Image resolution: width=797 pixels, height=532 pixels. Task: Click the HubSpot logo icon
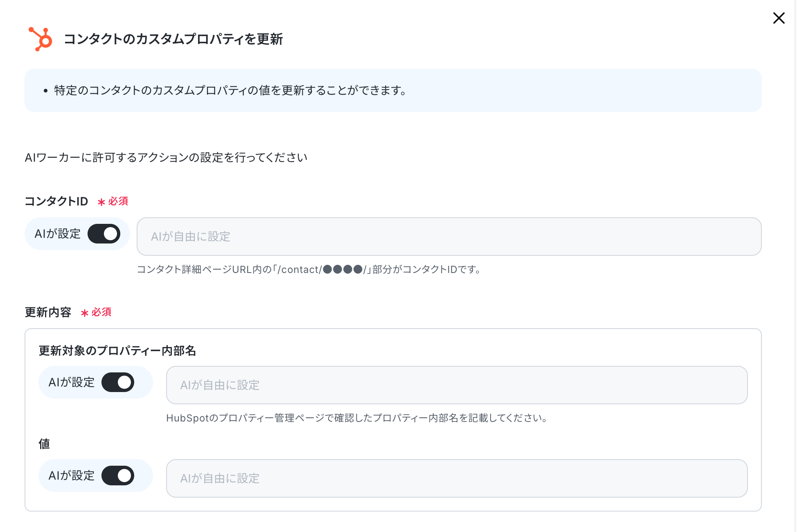[40, 39]
